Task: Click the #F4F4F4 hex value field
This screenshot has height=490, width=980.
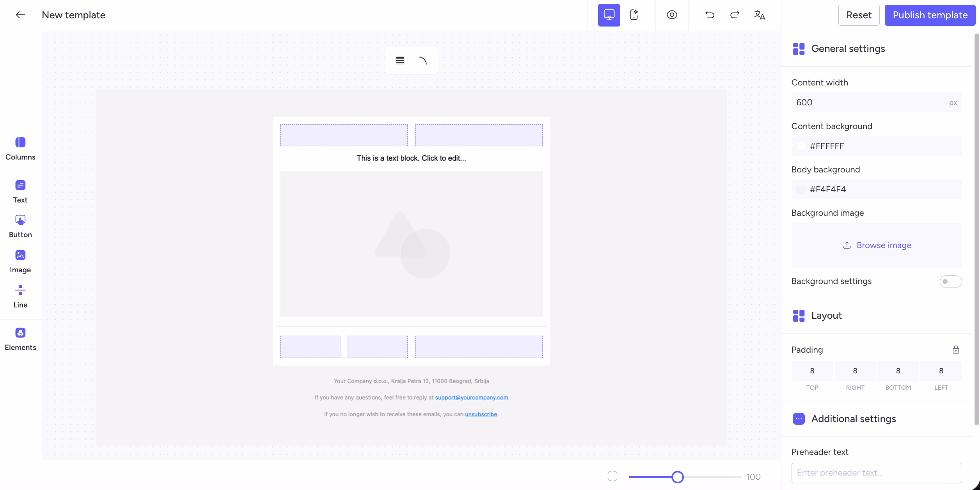Action: pos(877,189)
